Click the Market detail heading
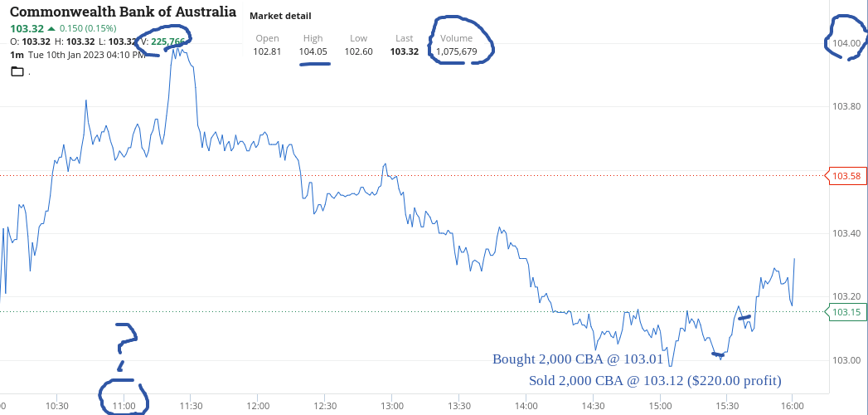This screenshot has height=415, width=868. pyautogui.click(x=280, y=16)
